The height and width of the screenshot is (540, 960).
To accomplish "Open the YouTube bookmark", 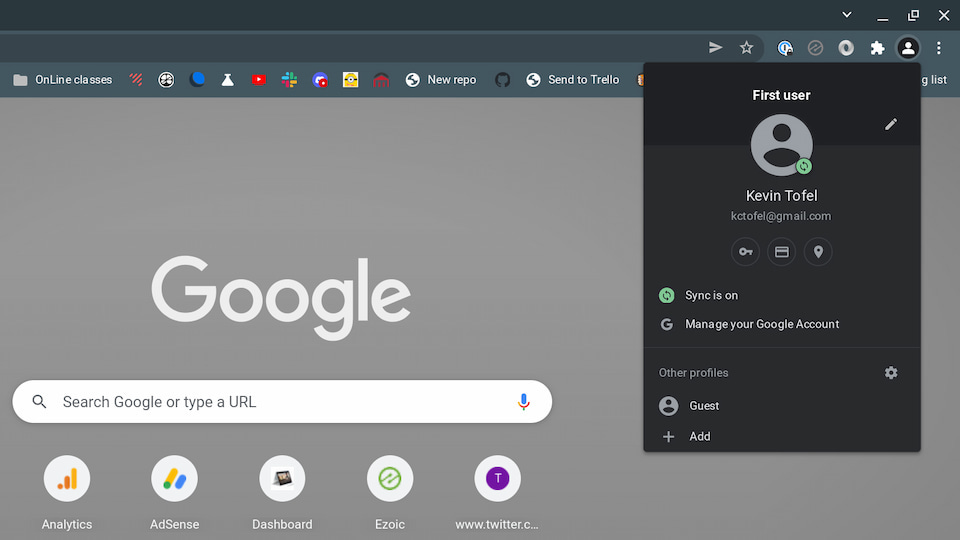I will [x=258, y=80].
